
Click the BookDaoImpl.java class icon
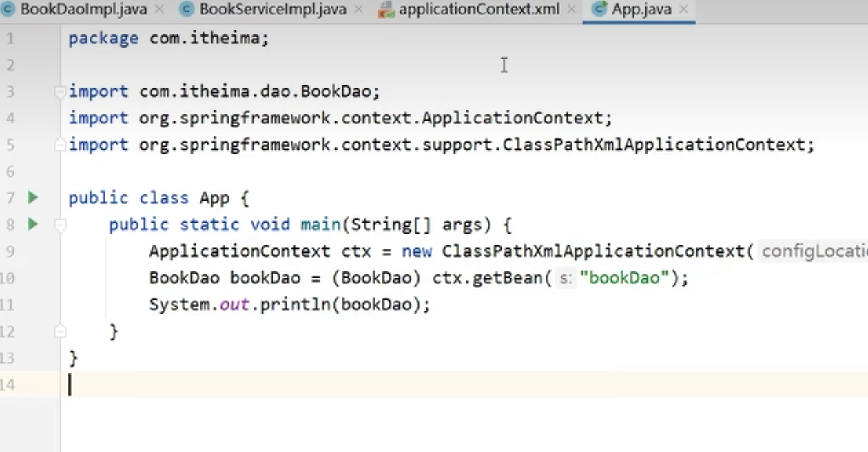point(8,10)
